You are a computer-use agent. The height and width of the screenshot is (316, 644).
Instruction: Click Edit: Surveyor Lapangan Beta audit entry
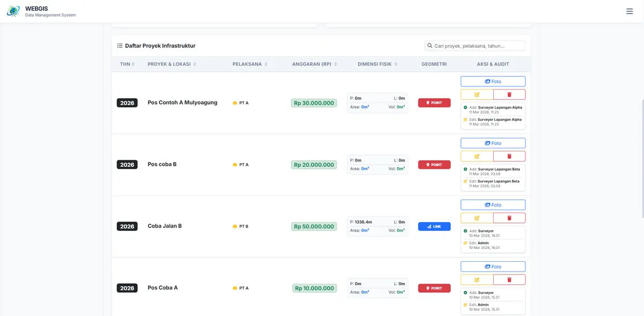(x=493, y=183)
